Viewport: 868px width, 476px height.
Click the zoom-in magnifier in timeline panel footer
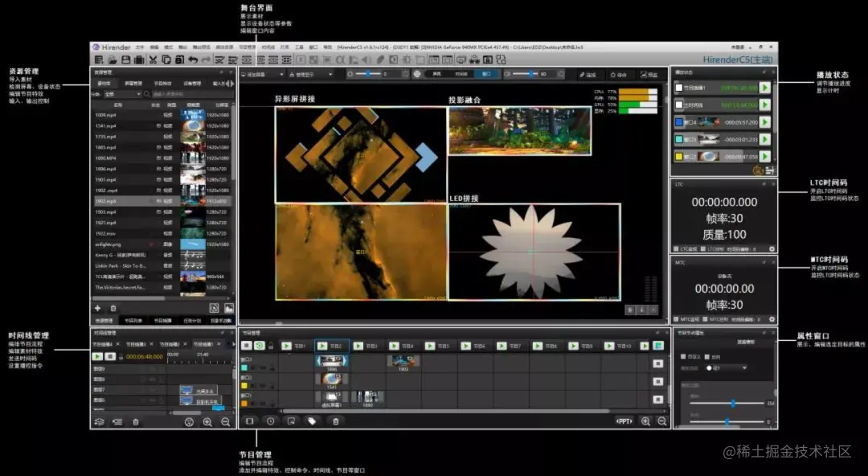[x=207, y=421]
